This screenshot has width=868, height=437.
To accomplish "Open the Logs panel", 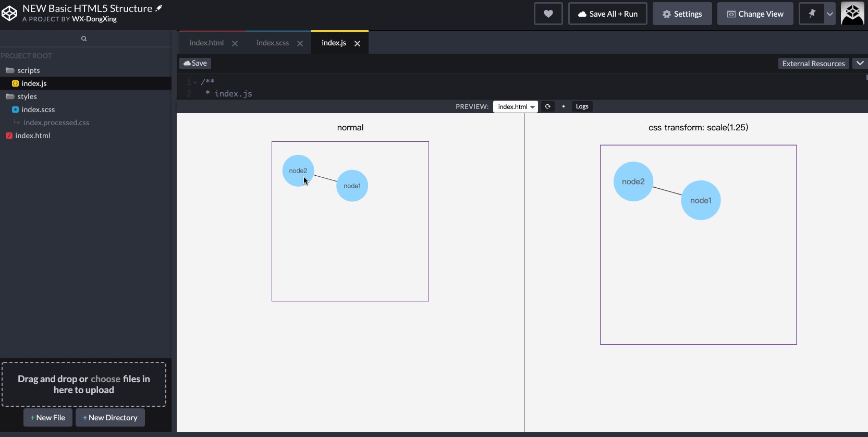I will [x=582, y=106].
